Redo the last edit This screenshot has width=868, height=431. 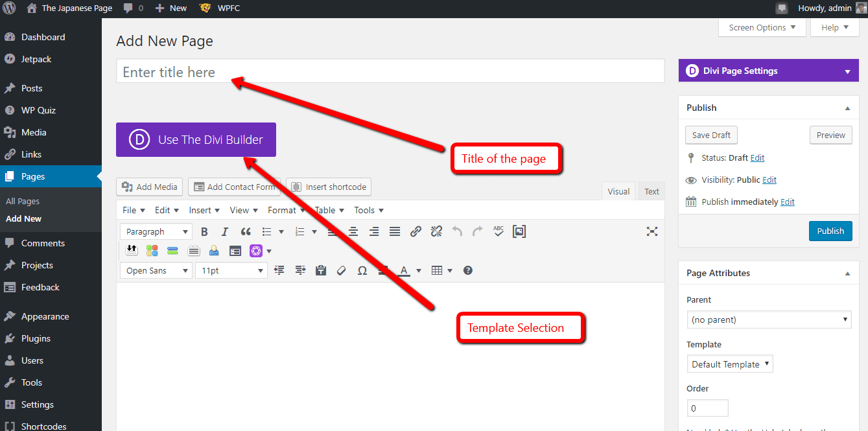(478, 231)
